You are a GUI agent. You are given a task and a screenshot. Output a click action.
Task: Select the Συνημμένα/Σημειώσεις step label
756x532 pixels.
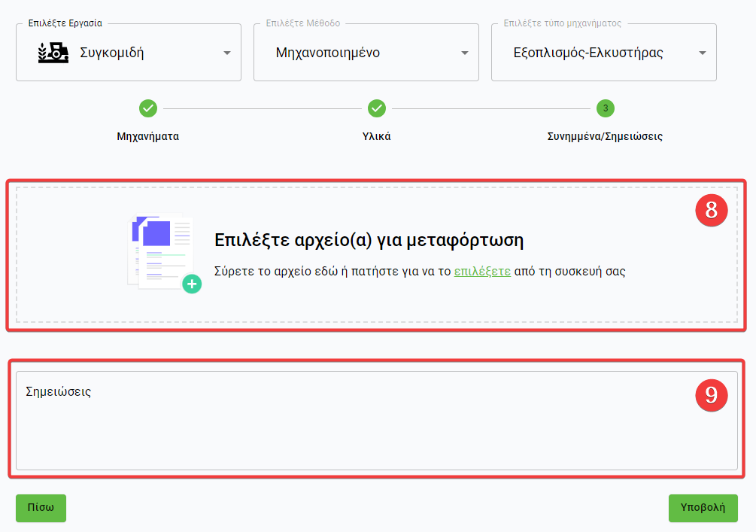coord(605,137)
